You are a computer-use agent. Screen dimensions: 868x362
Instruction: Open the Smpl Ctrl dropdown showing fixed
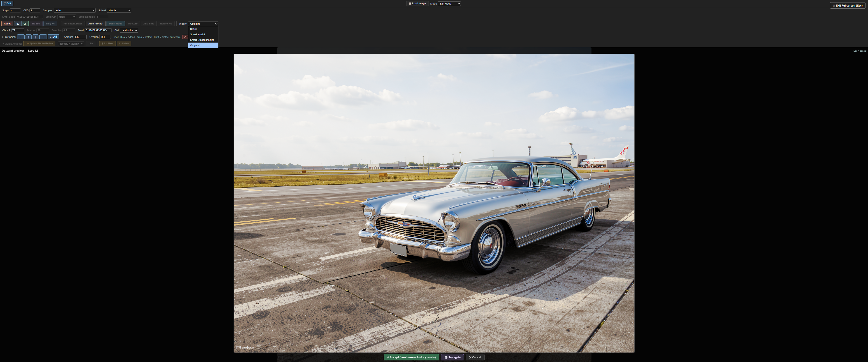[x=67, y=17]
